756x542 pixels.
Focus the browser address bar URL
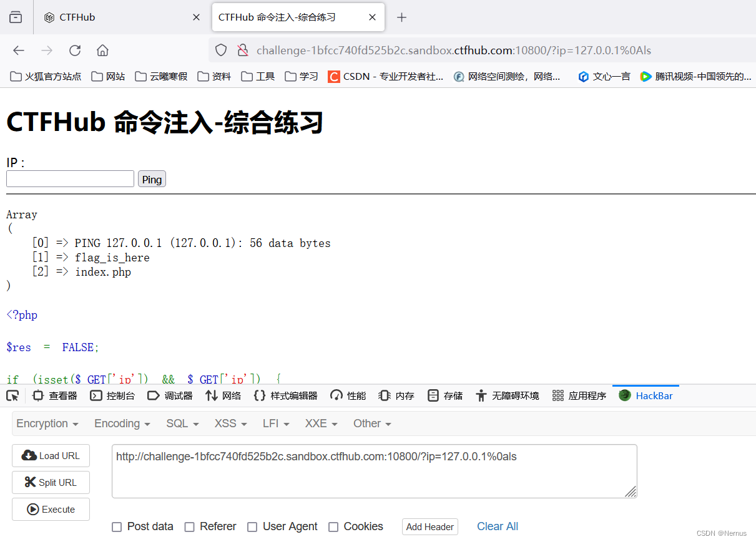coord(454,51)
